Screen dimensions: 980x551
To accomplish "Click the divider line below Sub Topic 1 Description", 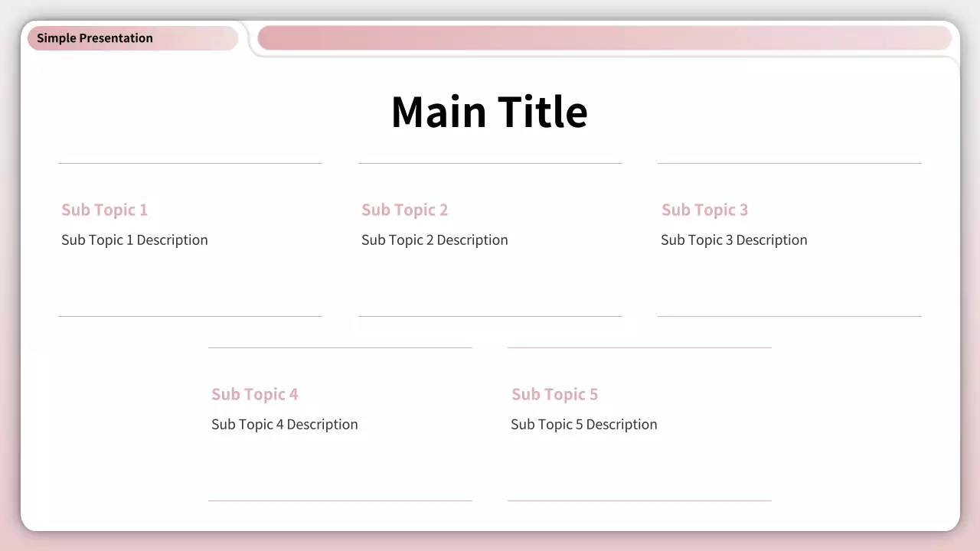I will point(190,316).
